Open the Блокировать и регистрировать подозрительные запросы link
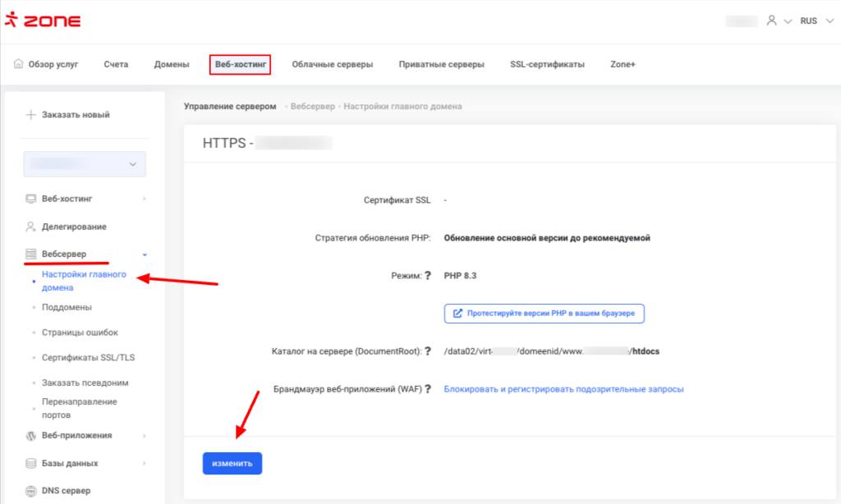841x504 pixels. pos(563,389)
